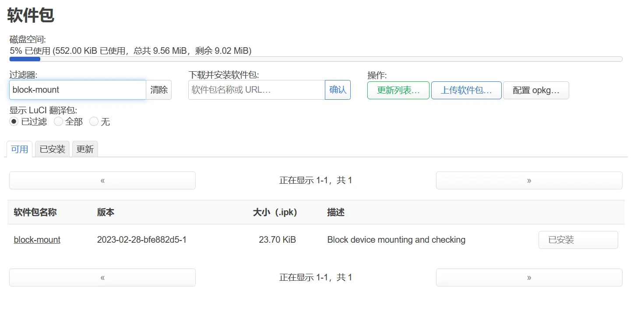Focus the package name or URL field
This screenshot has height=321, width=644.
click(257, 90)
